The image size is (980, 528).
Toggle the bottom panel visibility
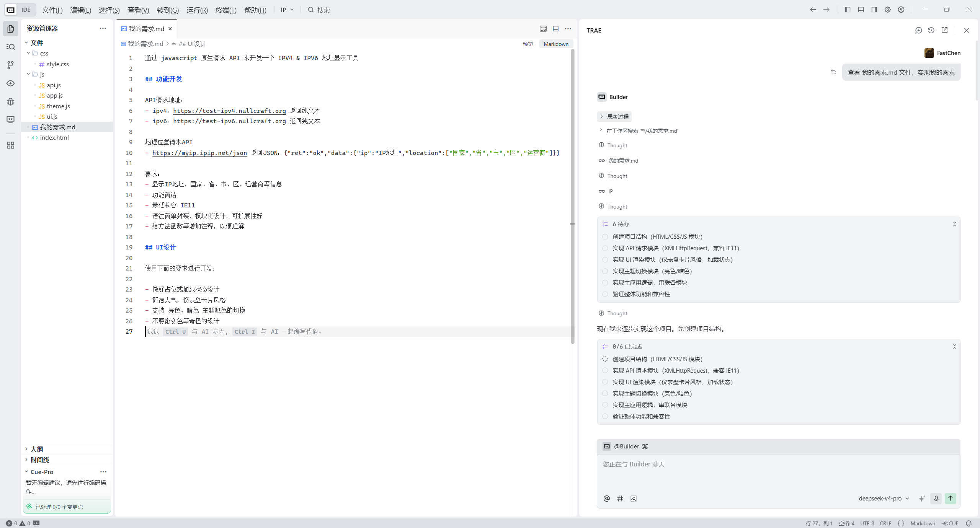[861, 10]
